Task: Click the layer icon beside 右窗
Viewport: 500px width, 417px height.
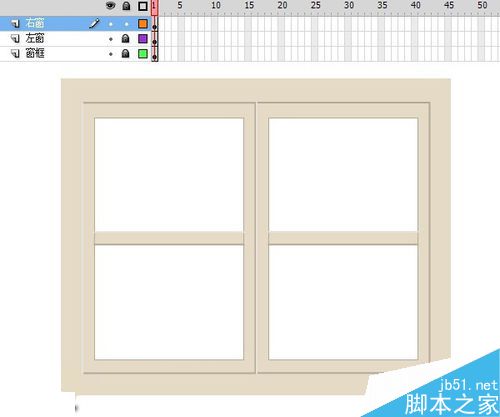Action: (x=15, y=24)
